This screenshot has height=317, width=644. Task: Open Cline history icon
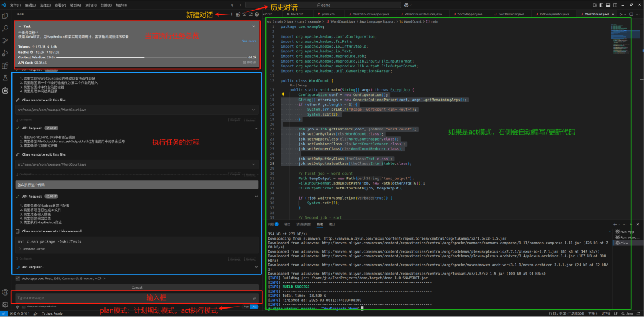244,14
